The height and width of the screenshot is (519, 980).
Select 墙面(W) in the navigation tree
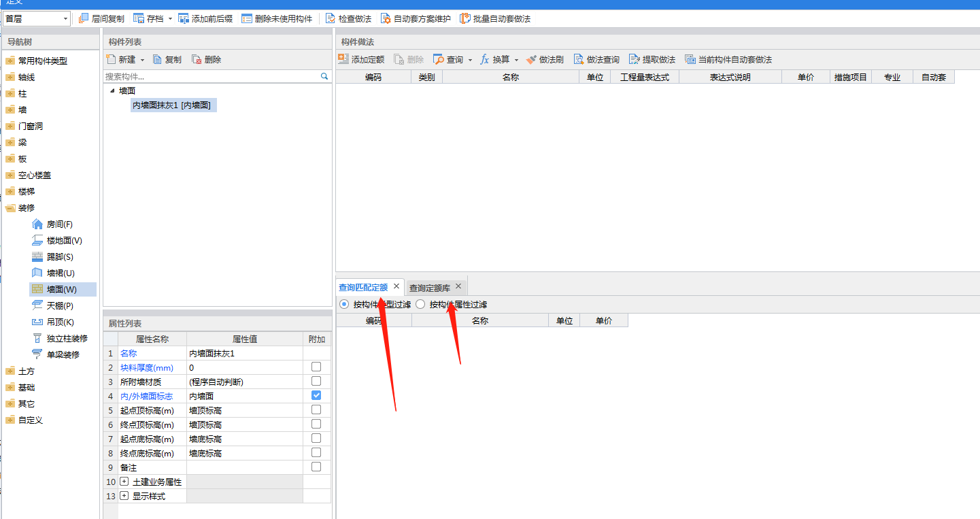click(62, 289)
